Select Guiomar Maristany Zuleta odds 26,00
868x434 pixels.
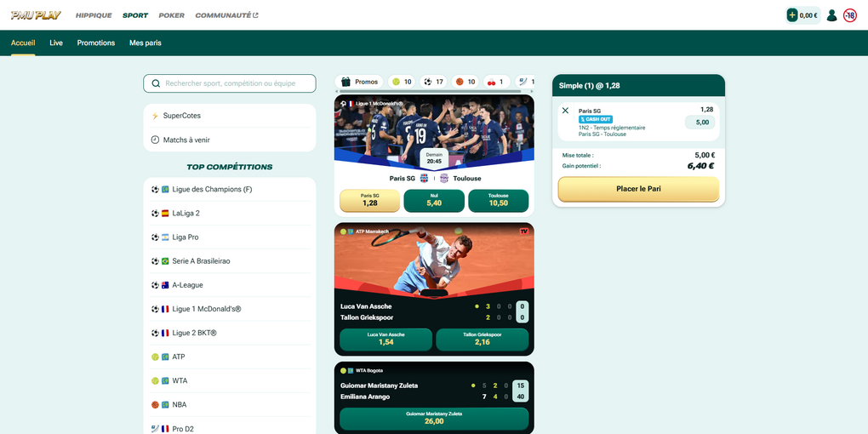434,419
